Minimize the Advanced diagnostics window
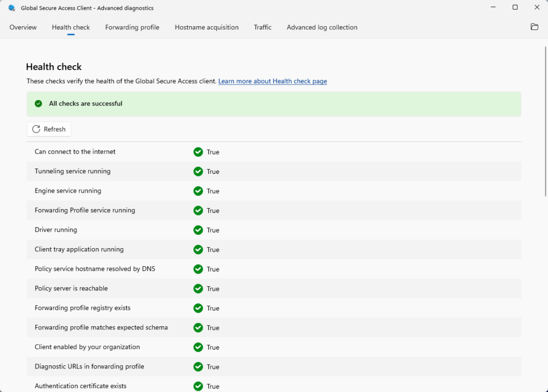The height and width of the screenshot is (392, 548). [493, 7]
